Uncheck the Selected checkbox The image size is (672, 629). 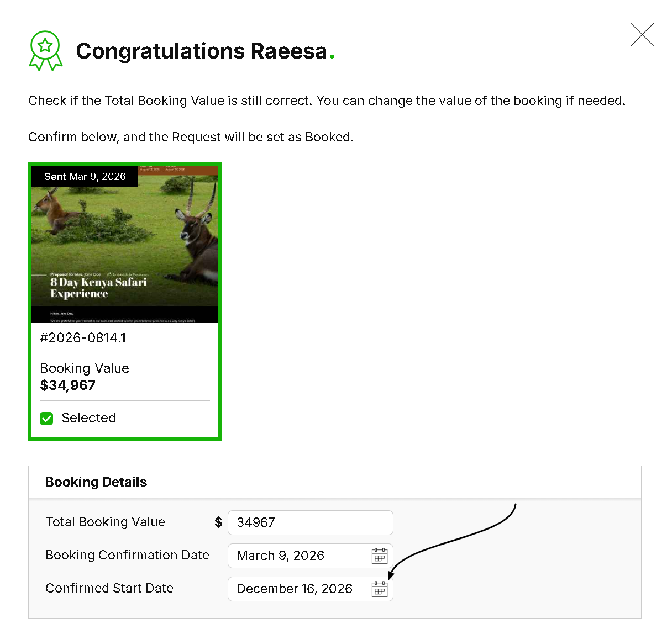[x=47, y=419]
